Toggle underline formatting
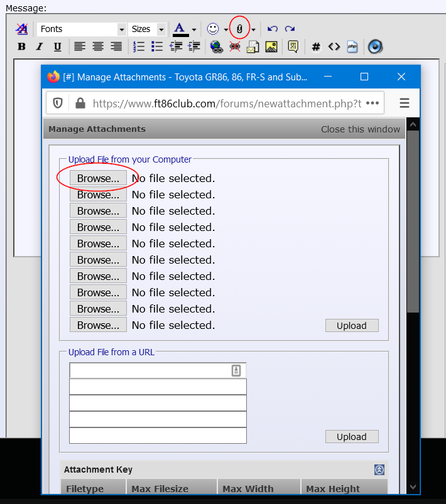Image resolution: width=446 pixels, height=504 pixels. [x=58, y=46]
